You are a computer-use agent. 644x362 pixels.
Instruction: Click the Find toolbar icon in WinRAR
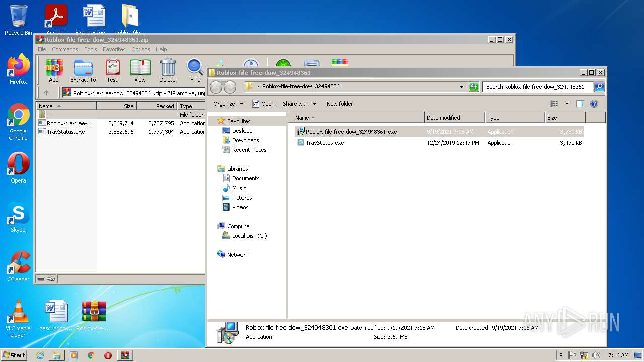[195, 70]
